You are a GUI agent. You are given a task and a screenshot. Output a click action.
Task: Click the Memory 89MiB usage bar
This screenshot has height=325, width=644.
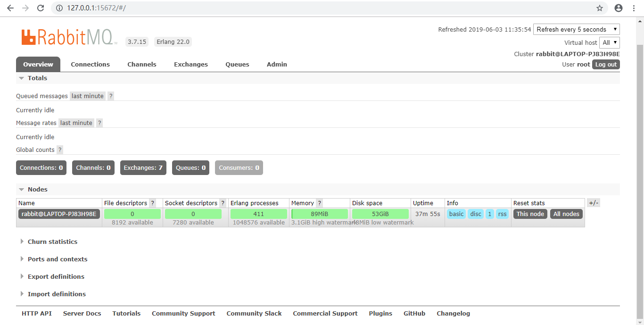tap(320, 214)
